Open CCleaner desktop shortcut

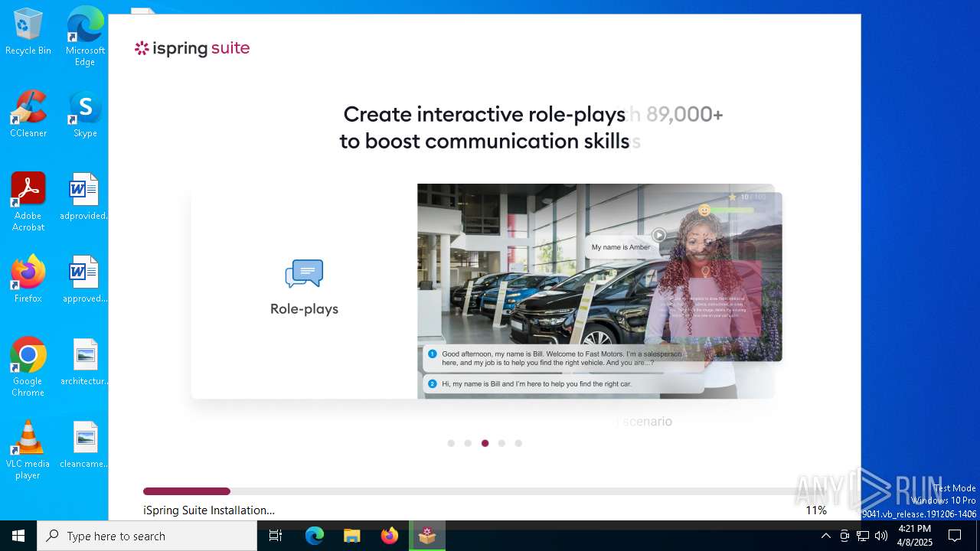tap(28, 114)
